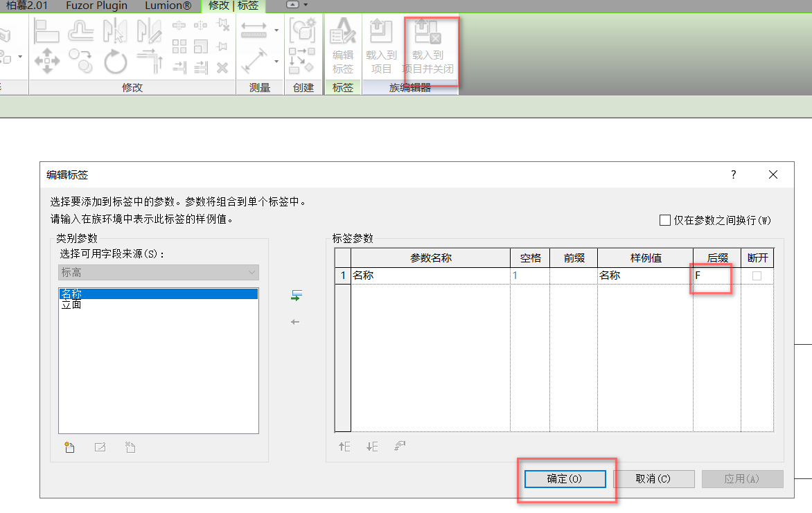Screen dimensions: 812x513
Task: Choose Mirror - Draw Axis tool
Action: click(x=149, y=30)
